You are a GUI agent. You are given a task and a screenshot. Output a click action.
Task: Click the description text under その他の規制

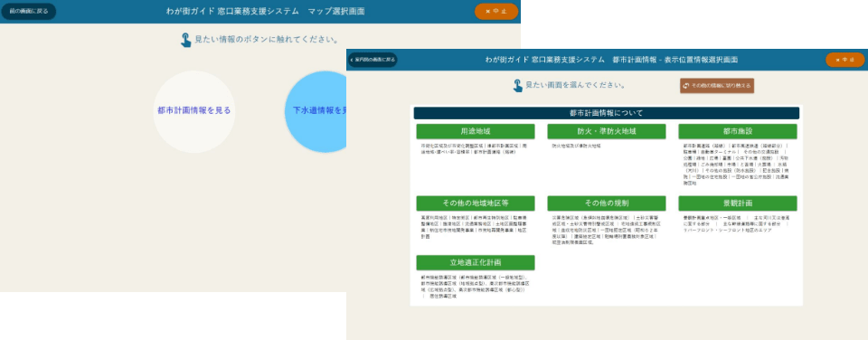605,231
